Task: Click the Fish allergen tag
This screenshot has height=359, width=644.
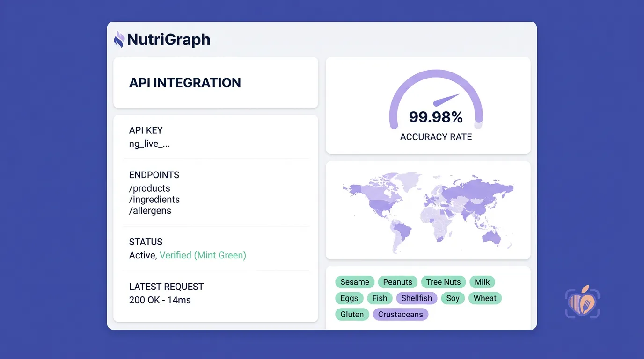Action: point(380,298)
